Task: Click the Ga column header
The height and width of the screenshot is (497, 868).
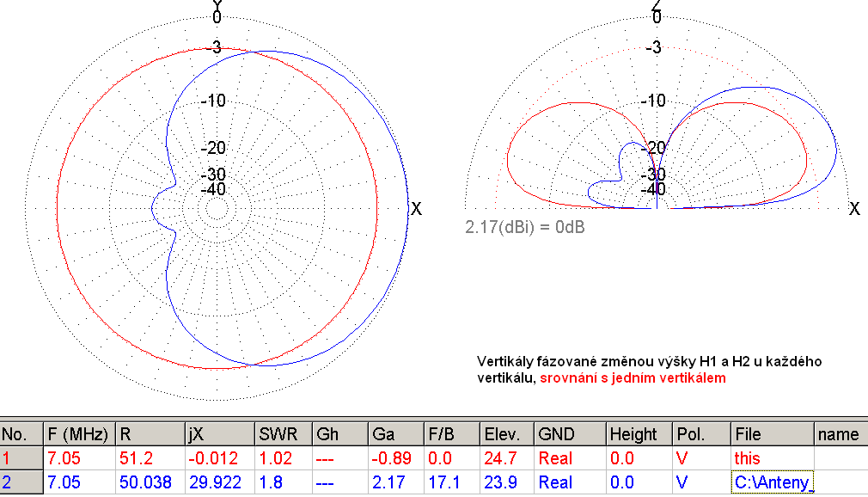Action: tap(394, 434)
